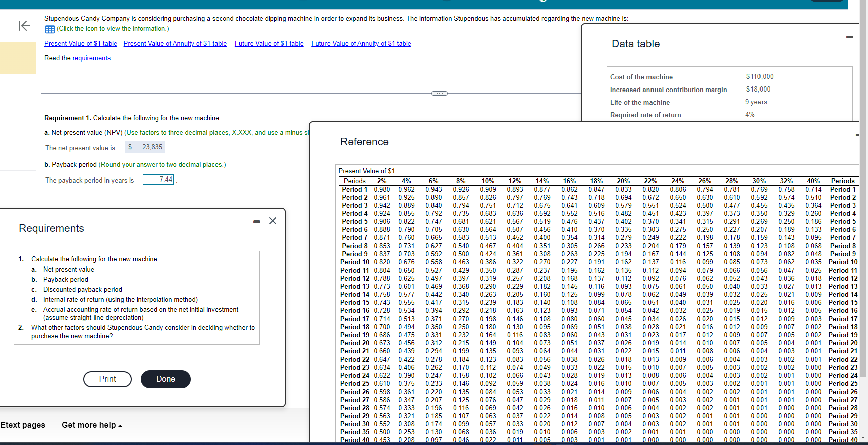Image resolution: width=868 pixels, height=445 pixels.
Task: Click 'Net present value' requirement item
Action: [x=69, y=270]
